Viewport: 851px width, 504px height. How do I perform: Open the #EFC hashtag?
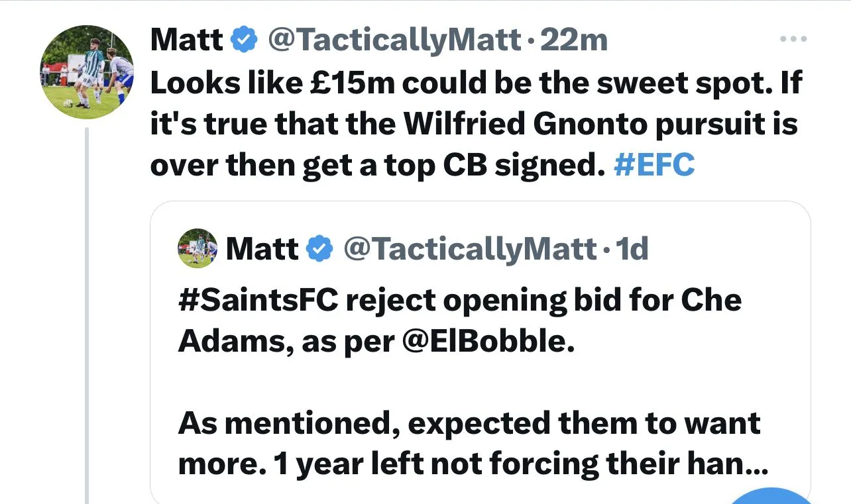tap(654, 165)
